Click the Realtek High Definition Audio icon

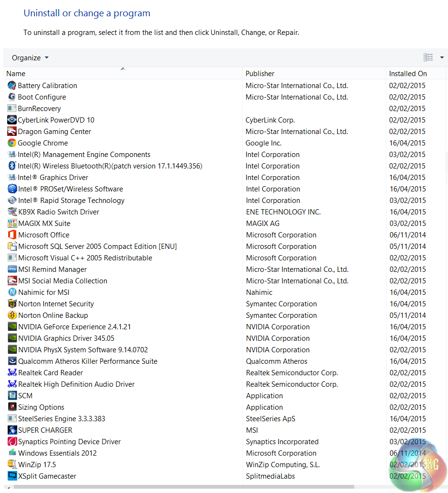(x=12, y=384)
